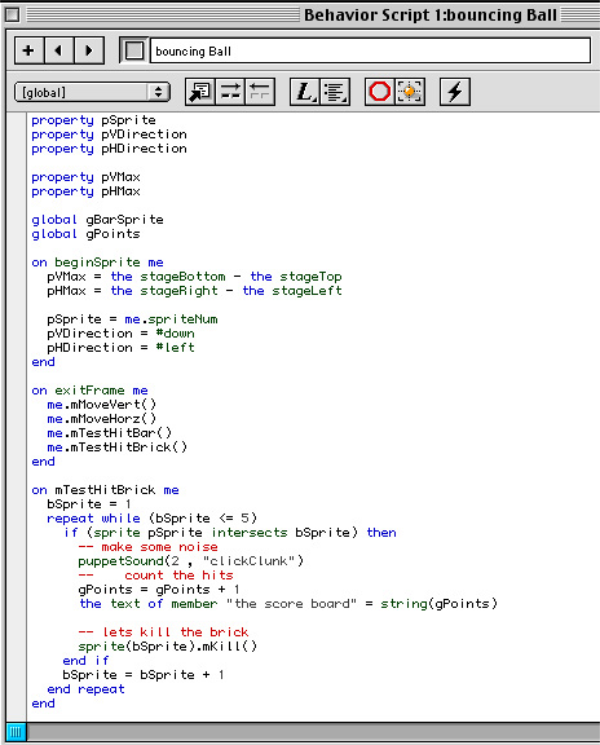600x745 pixels.
Task: Click the 'on beginSprite me' handler line
Action: [97, 262]
